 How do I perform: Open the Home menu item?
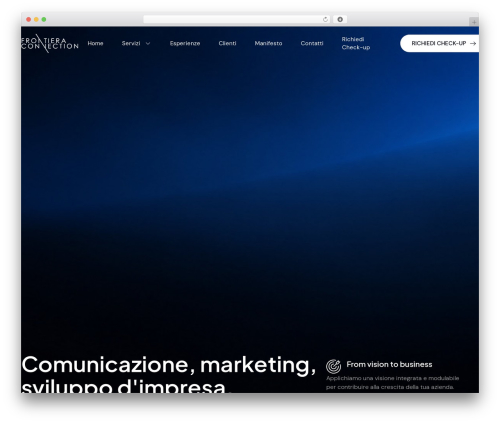[x=95, y=43]
